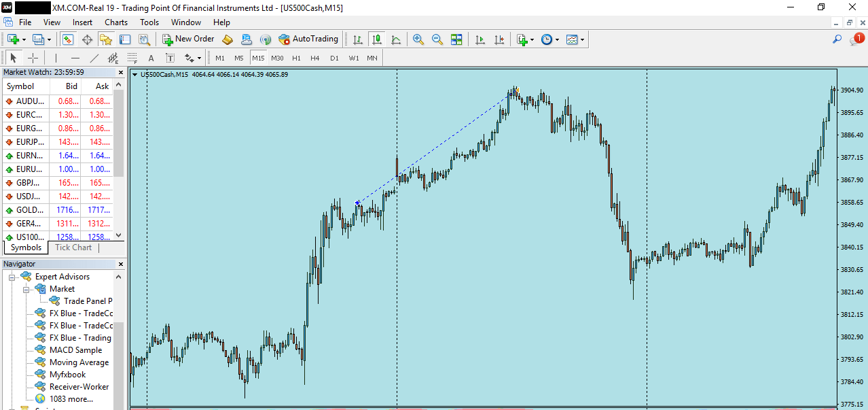This screenshot has height=410, width=868.
Task: Open the Arrows tool dropdown arrow
Action: coord(199,58)
